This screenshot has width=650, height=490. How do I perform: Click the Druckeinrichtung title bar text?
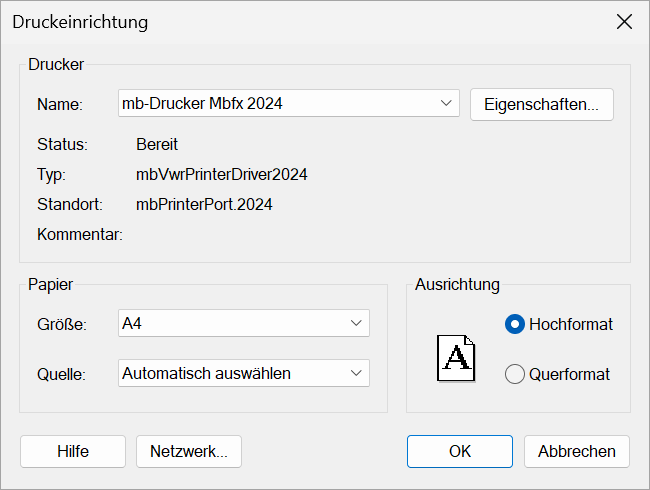(x=80, y=22)
